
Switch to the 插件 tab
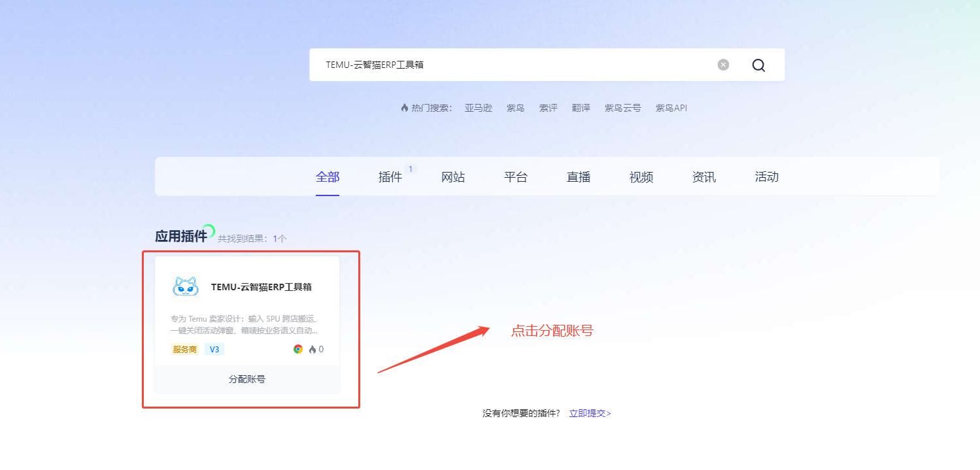[x=390, y=177]
